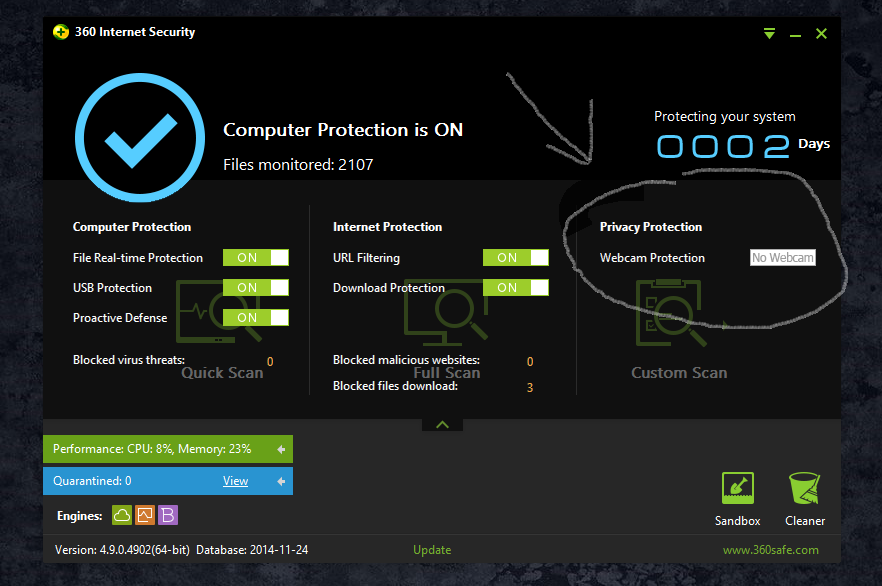Click the Blocked virus threats count
The width and height of the screenshot is (882, 586).
click(x=270, y=362)
